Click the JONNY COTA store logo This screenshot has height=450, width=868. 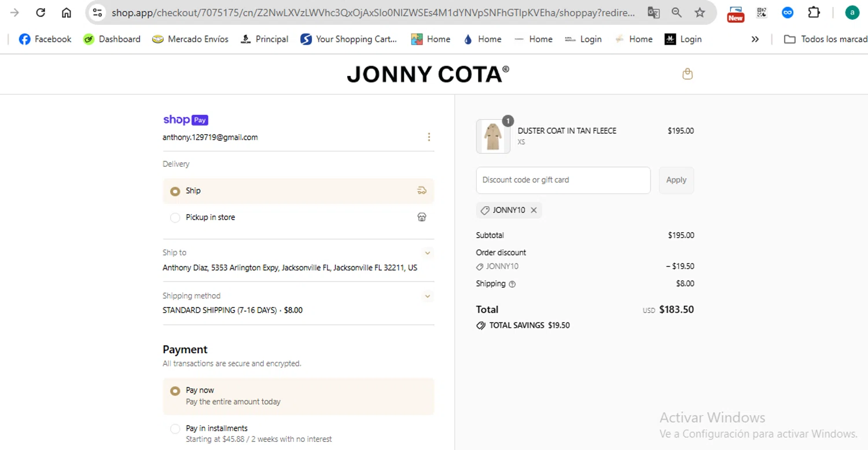(x=428, y=74)
